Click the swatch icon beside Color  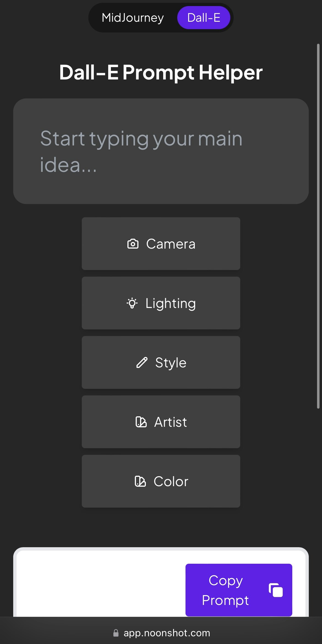tap(140, 481)
